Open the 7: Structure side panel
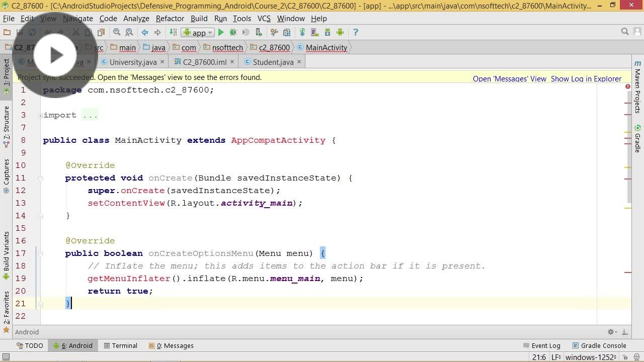This screenshot has height=362, width=644. [x=6, y=127]
